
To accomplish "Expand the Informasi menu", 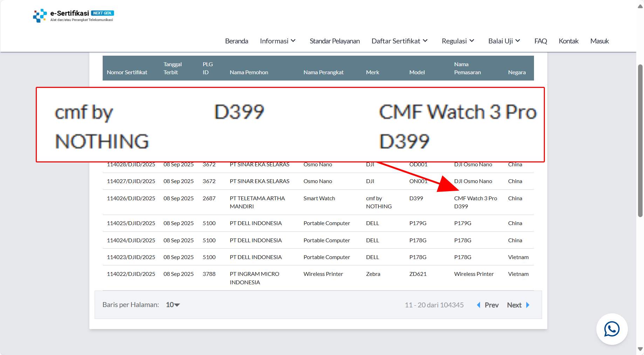I will 278,41.
